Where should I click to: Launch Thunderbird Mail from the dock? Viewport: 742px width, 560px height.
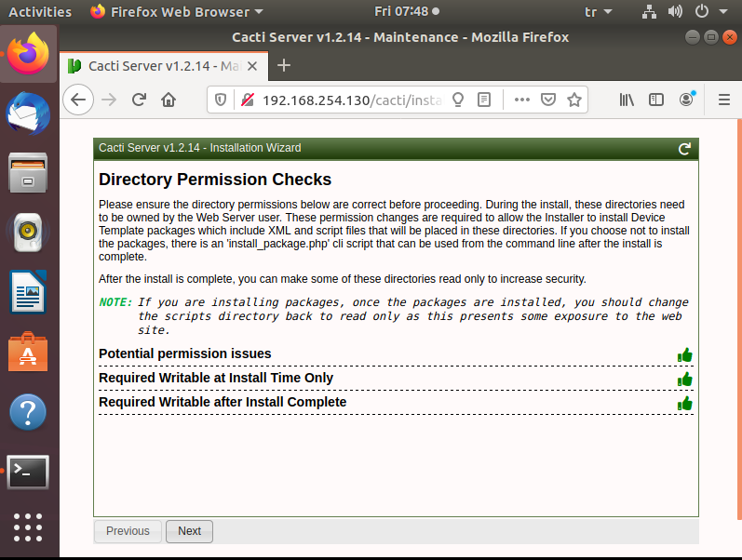click(x=28, y=113)
